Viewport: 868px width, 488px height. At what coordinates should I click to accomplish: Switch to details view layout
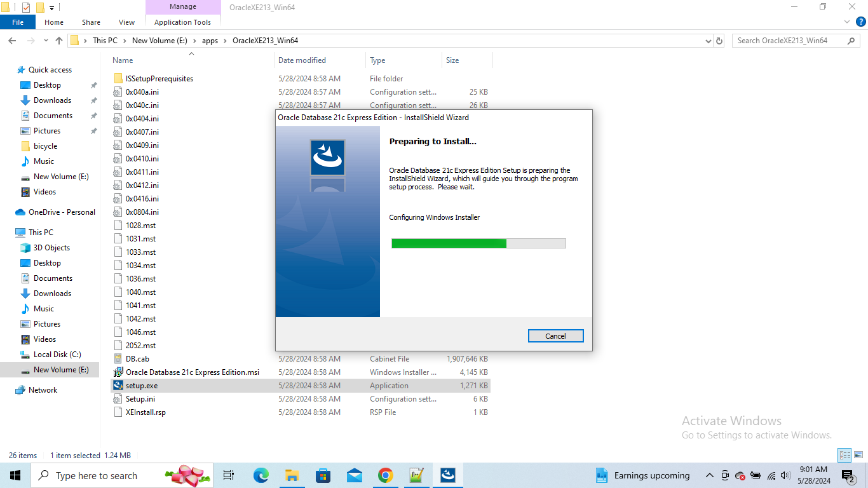click(x=844, y=455)
